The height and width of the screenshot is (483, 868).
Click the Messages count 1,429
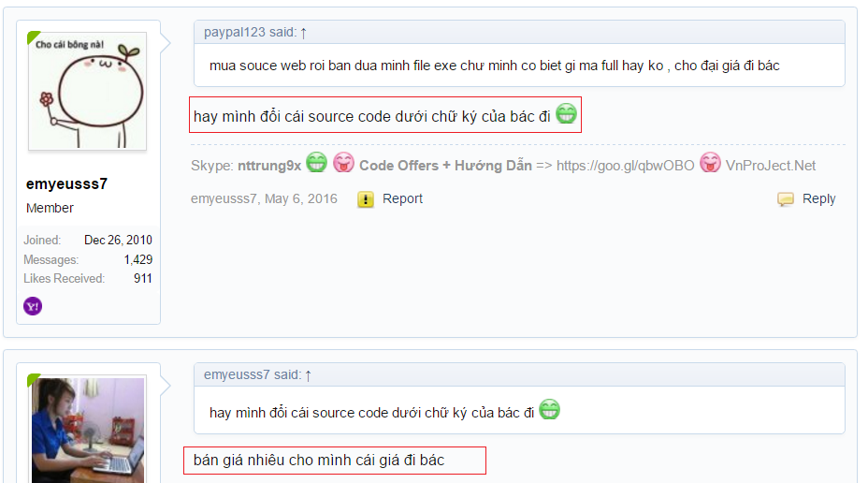click(x=138, y=260)
